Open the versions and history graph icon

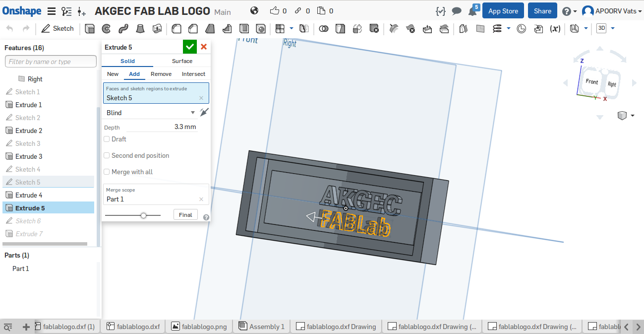click(66, 11)
